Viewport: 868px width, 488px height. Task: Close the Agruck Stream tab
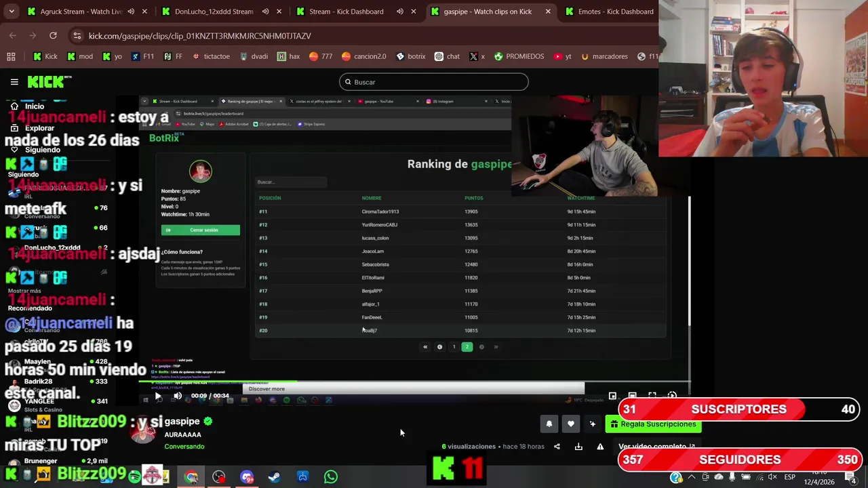[x=144, y=12]
